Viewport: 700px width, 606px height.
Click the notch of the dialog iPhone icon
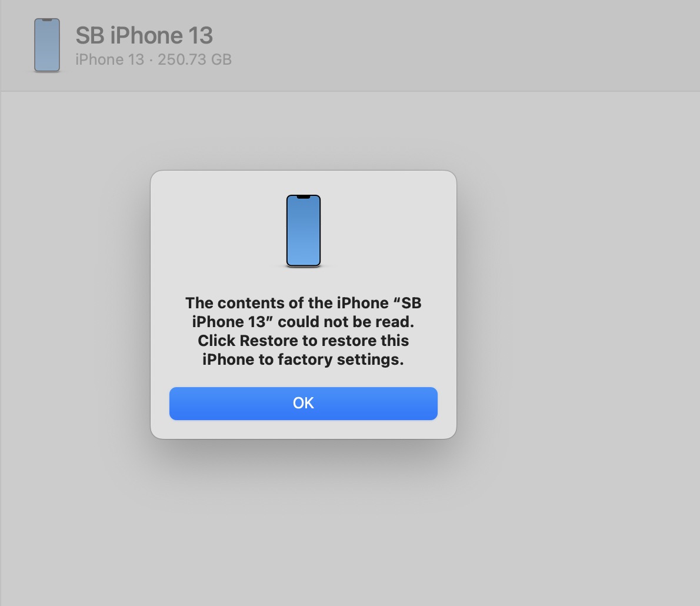click(x=304, y=197)
